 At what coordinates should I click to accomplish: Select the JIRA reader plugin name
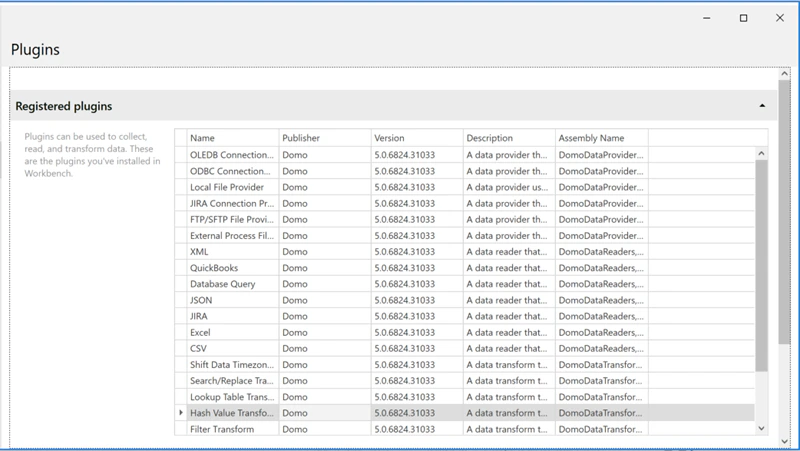point(198,316)
